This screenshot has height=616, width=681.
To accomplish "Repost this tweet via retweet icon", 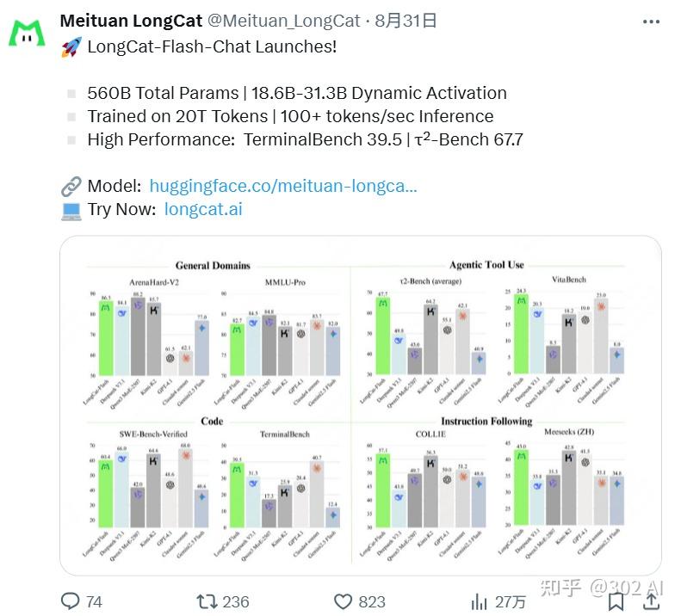I will click(207, 601).
